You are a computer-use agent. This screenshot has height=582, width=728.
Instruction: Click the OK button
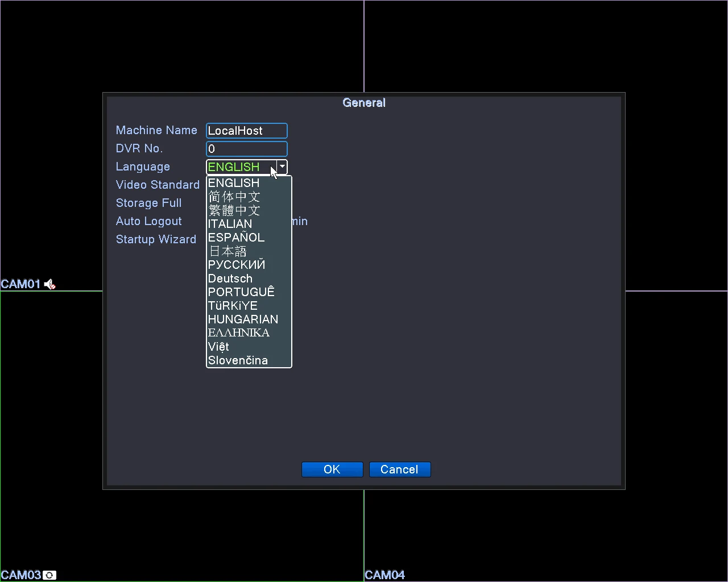tap(332, 469)
